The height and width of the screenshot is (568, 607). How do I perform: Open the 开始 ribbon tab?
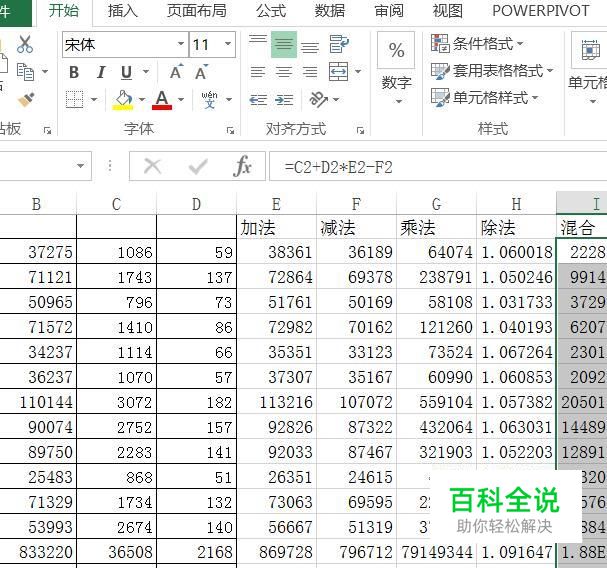pyautogui.click(x=63, y=10)
